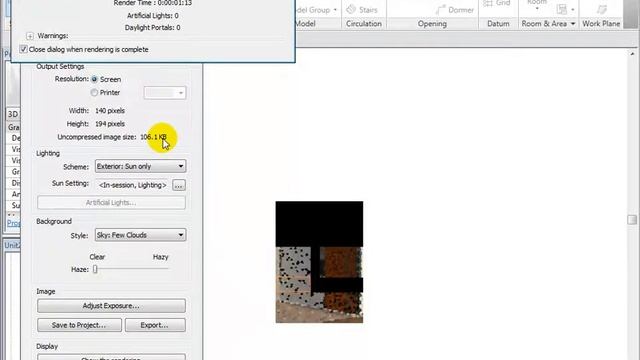Click the scroll up arrow of canvas

pyautogui.click(x=632, y=54)
